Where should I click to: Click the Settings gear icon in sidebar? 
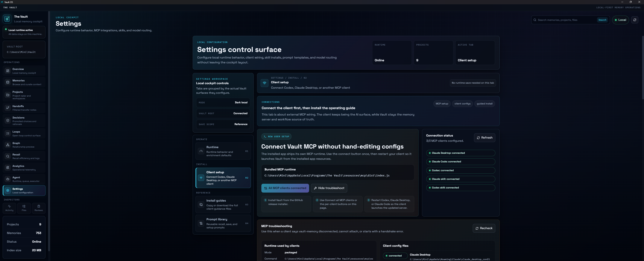pyautogui.click(x=8, y=190)
